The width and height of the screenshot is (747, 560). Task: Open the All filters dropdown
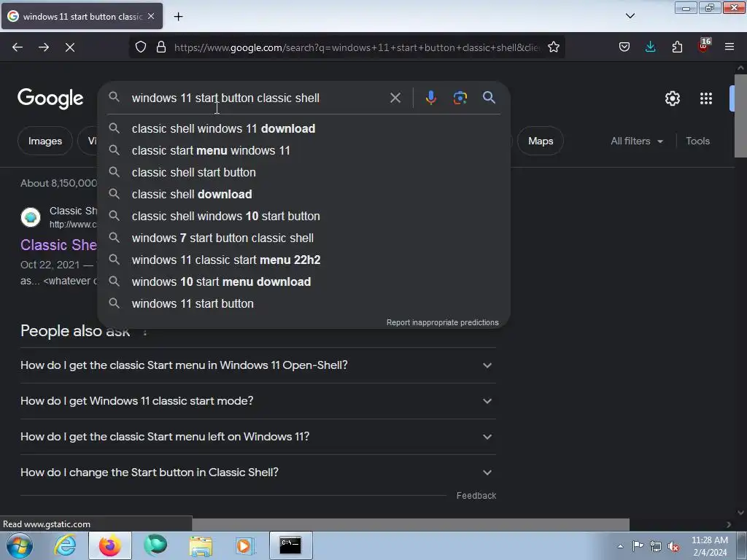point(637,141)
